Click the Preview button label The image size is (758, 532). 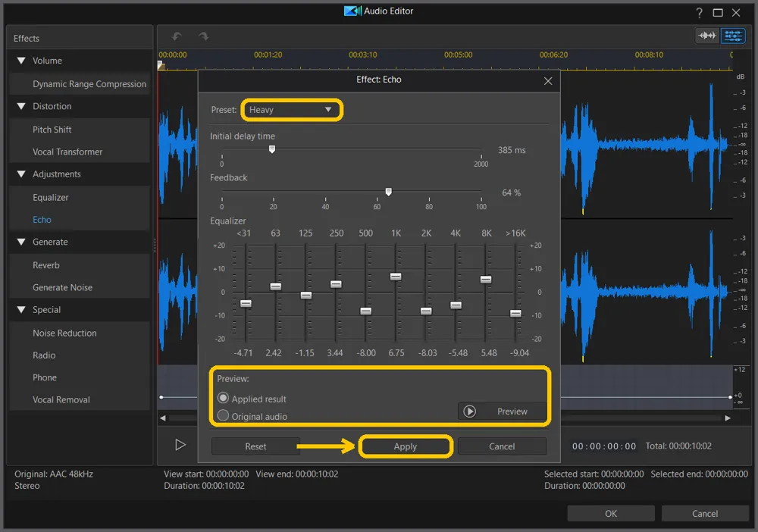512,412
